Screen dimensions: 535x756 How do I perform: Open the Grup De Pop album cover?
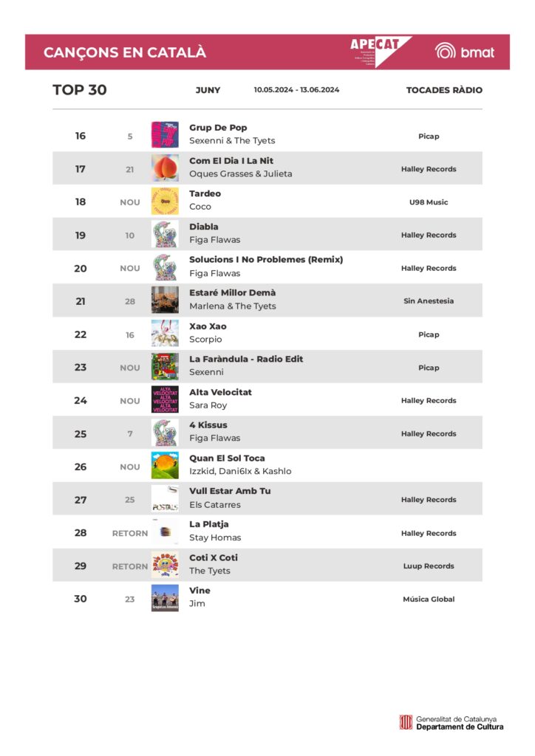point(165,135)
